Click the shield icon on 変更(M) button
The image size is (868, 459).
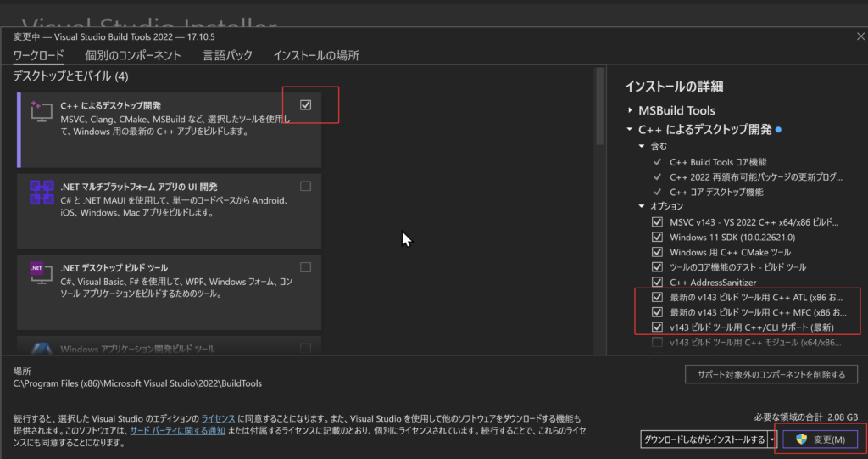click(801, 439)
